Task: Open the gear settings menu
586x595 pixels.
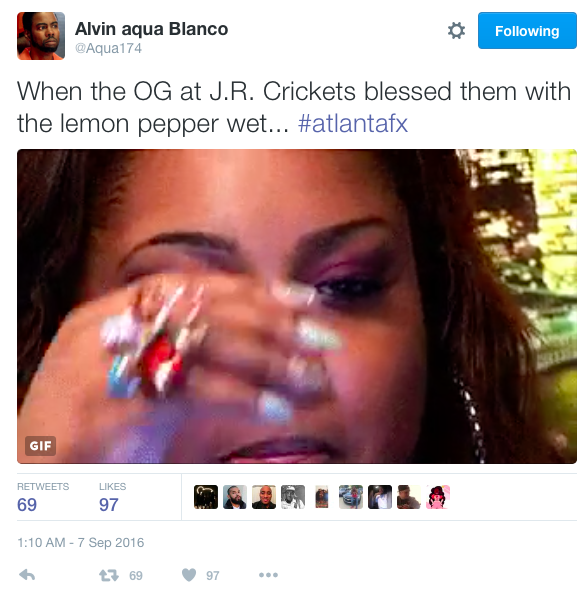Action: (x=456, y=30)
